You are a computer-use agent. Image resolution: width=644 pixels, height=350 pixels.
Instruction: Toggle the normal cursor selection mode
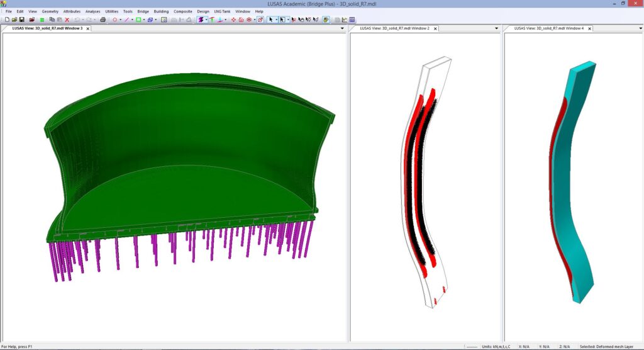click(x=271, y=20)
